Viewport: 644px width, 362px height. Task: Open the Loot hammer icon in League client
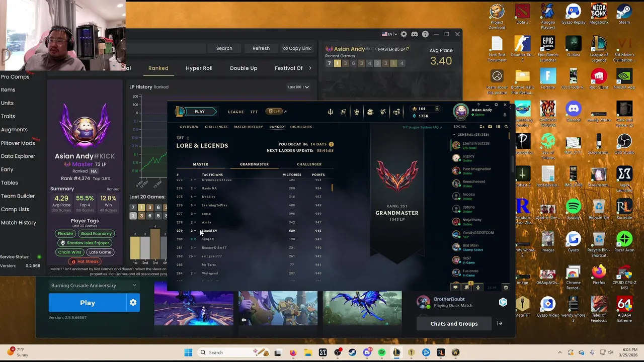383,112
